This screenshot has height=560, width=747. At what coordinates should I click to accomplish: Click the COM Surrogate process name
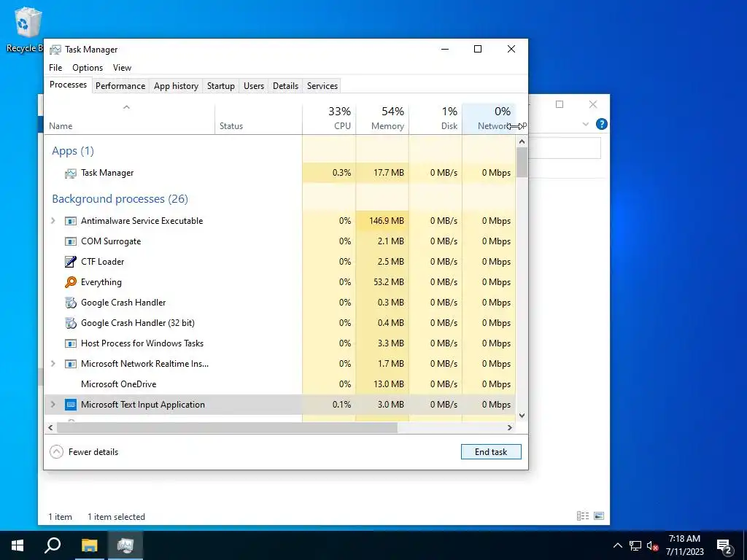(x=111, y=241)
